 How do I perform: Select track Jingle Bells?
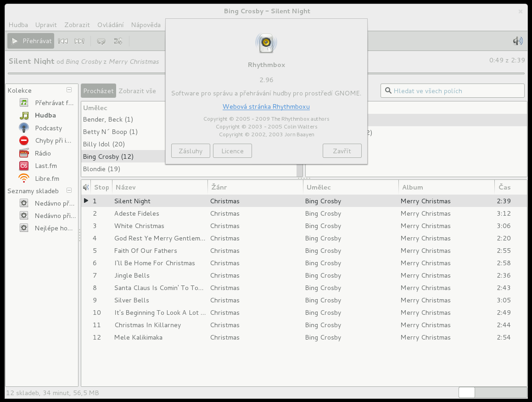point(304,275)
